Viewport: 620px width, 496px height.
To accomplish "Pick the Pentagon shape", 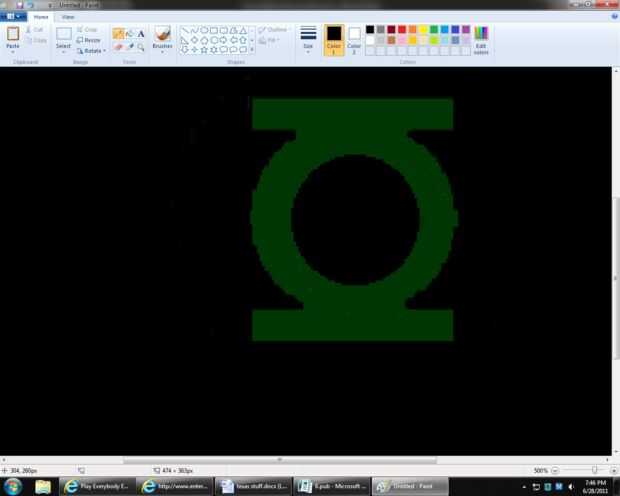I will [x=204, y=40].
